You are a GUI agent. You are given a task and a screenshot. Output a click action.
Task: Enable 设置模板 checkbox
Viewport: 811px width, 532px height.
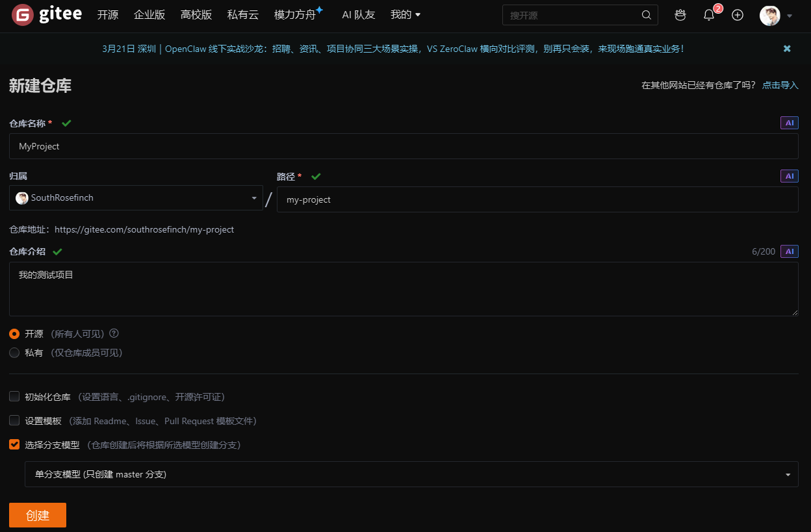pos(14,420)
